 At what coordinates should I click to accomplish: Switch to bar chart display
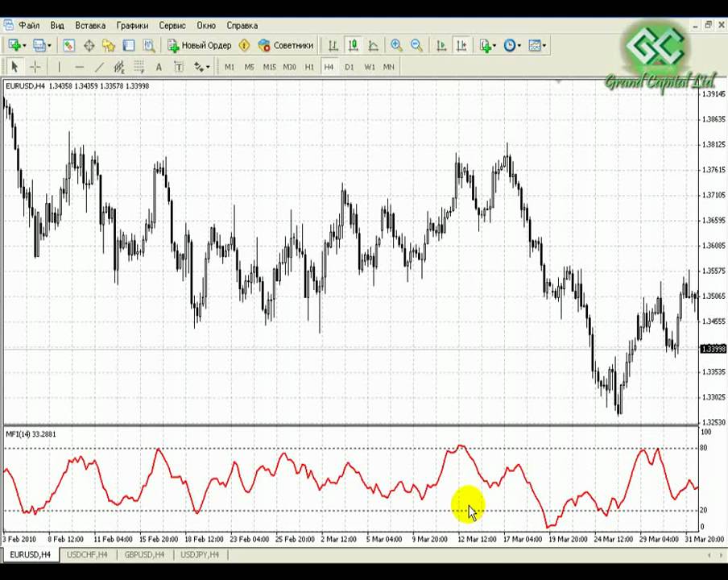[x=333, y=45]
